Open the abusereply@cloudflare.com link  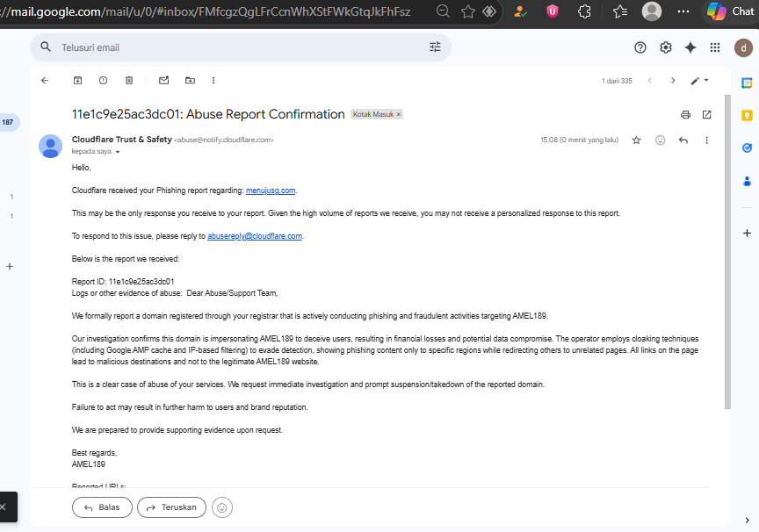[x=255, y=236]
